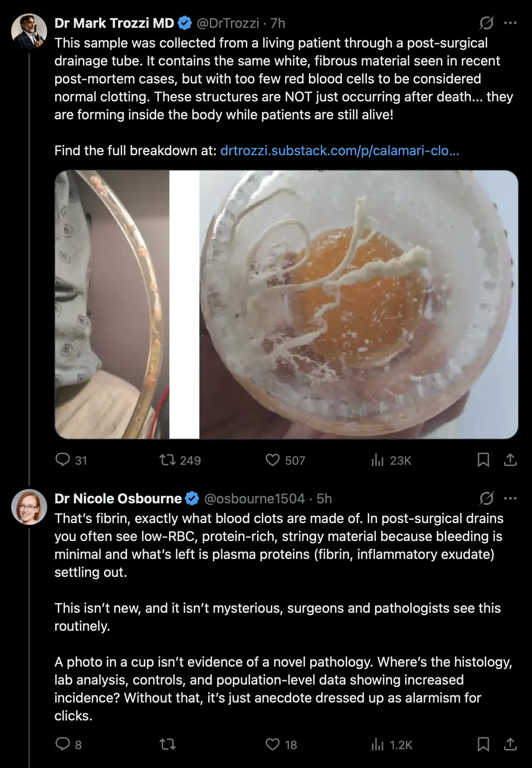
Task: Open the drtrozzi.substack.com link
Action: click(340, 150)
